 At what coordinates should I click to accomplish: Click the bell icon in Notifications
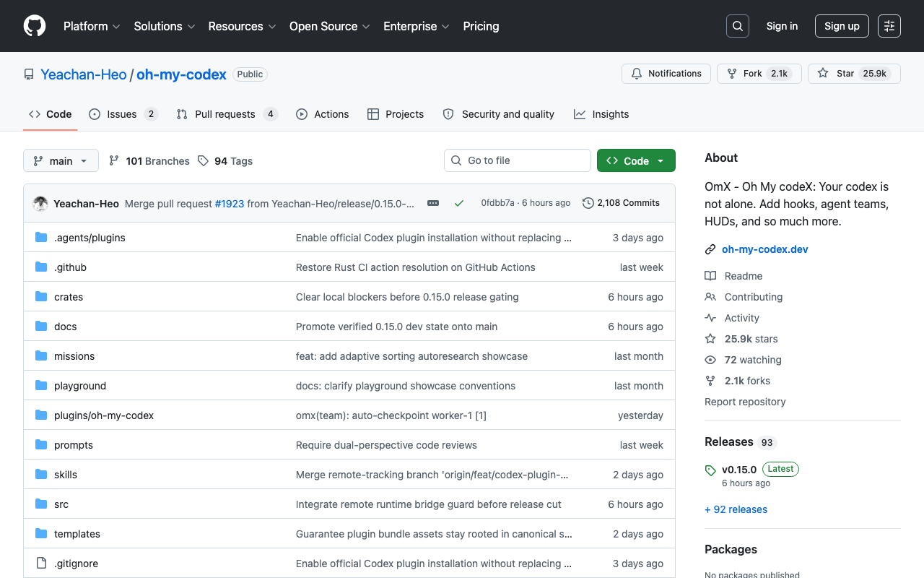point(637,74)
